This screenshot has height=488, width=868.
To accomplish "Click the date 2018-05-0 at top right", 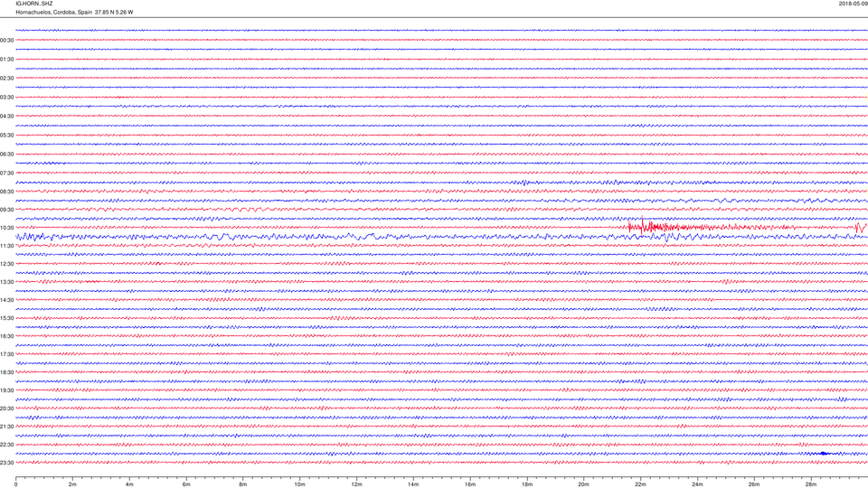I will click(x=853, y=4).
